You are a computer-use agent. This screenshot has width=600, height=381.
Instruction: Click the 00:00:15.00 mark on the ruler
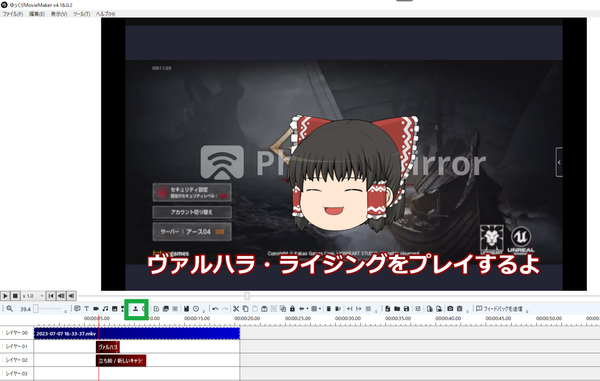[197, 318]
